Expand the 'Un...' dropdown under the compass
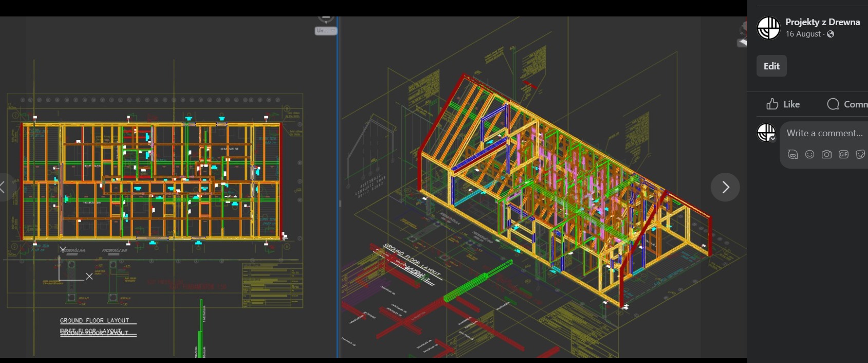This screenshot has height=363, width=868. coord(326,31)
